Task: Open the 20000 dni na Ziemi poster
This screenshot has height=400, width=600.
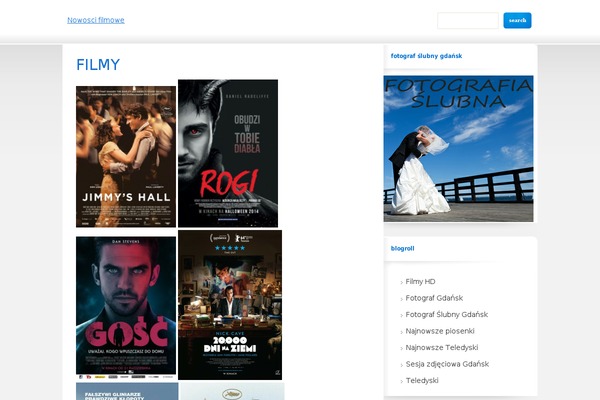Action: coord(230,305)
